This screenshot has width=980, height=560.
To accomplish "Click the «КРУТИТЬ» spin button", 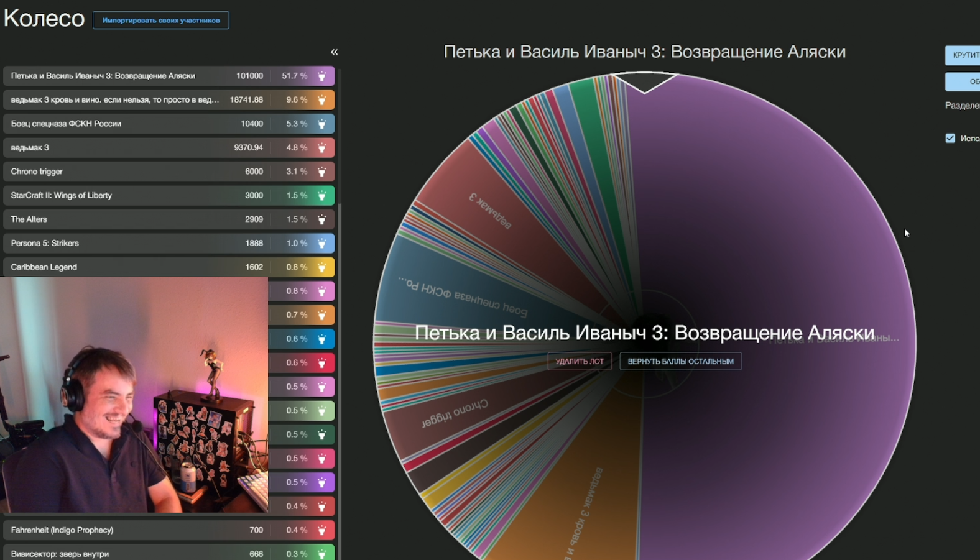I will [x=963, y=55].
